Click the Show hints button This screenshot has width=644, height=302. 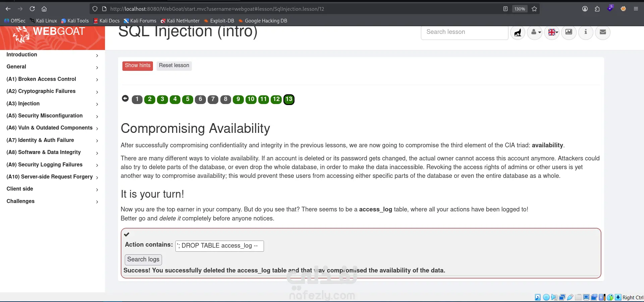coord(138,66)
